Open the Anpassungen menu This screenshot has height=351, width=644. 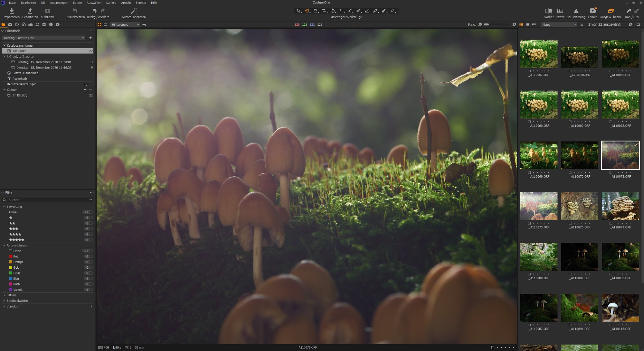click(59, 3)
